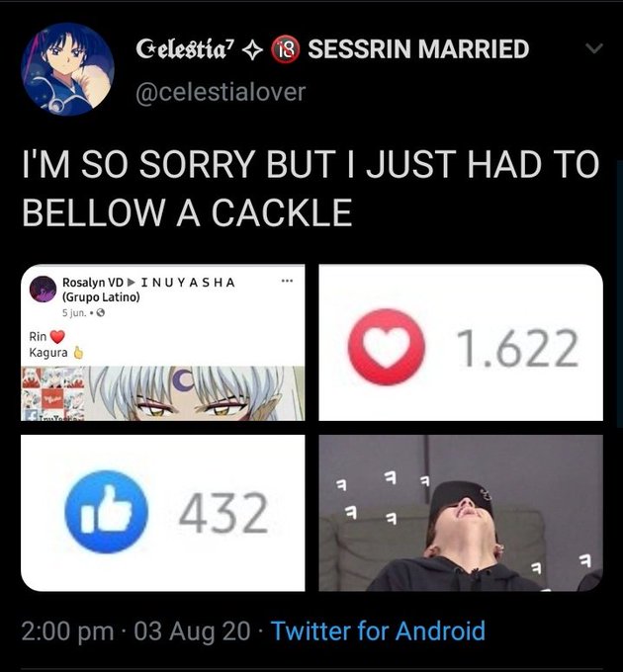Open the tweet author's profile picture

pyautogui.click(x=68, y=69)
